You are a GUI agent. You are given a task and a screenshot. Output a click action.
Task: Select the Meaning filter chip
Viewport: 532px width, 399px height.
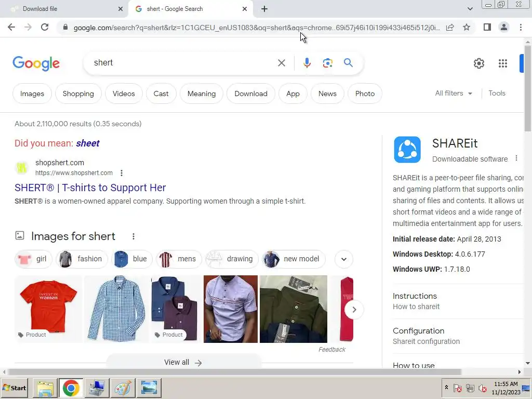[202, 94]
